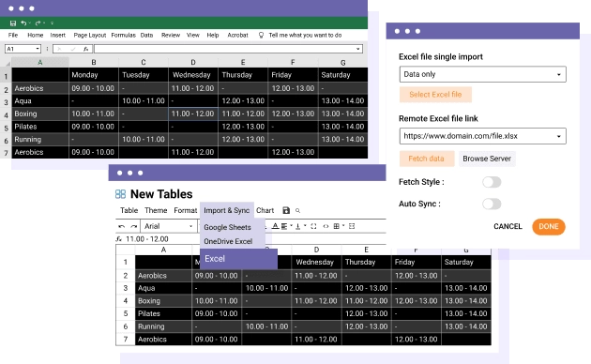
Task: Click the Redo icon in the New Tables toolbar
Action: (134, 226)
